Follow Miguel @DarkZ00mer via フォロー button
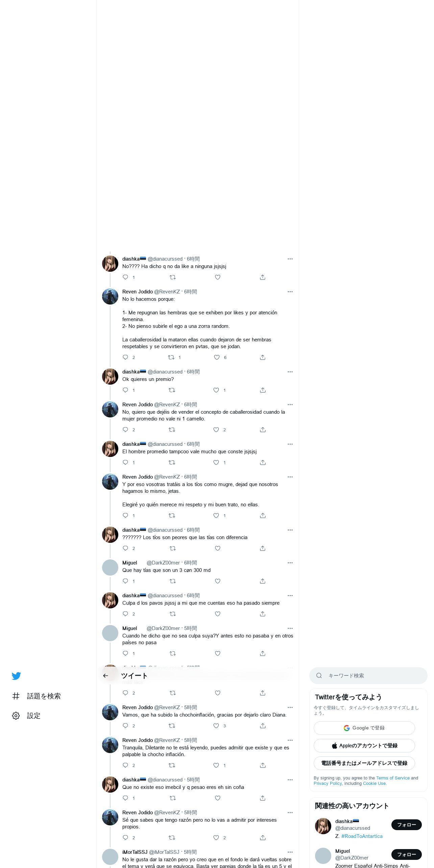This screenshot has width=434, height=868. tap(407, 854)
